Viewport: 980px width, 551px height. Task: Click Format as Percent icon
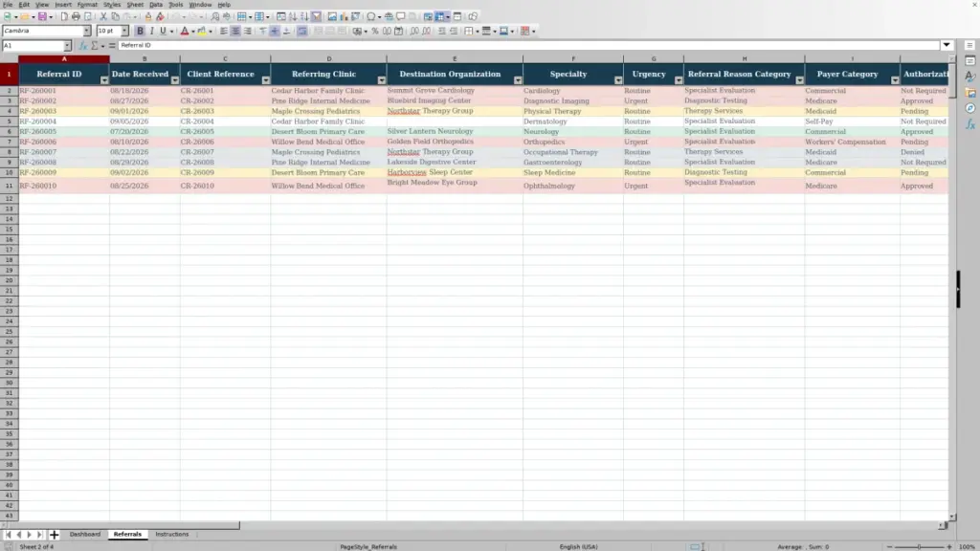(x=375, y=31)
